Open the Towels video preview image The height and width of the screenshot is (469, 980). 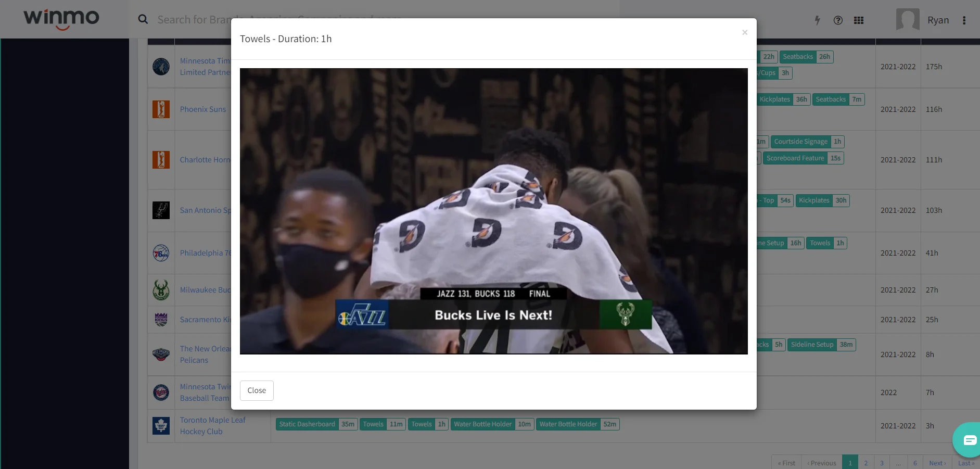click(x=493, y=211)
